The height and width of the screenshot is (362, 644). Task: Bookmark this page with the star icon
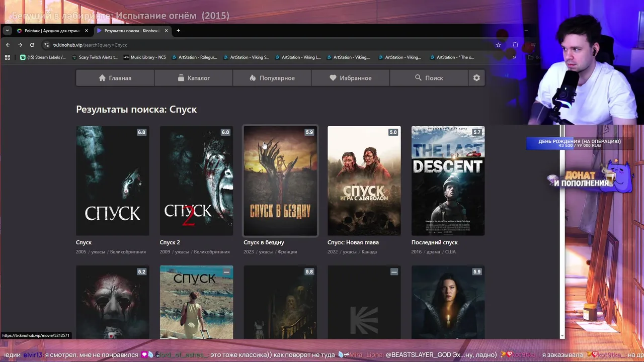pos(498,45)
